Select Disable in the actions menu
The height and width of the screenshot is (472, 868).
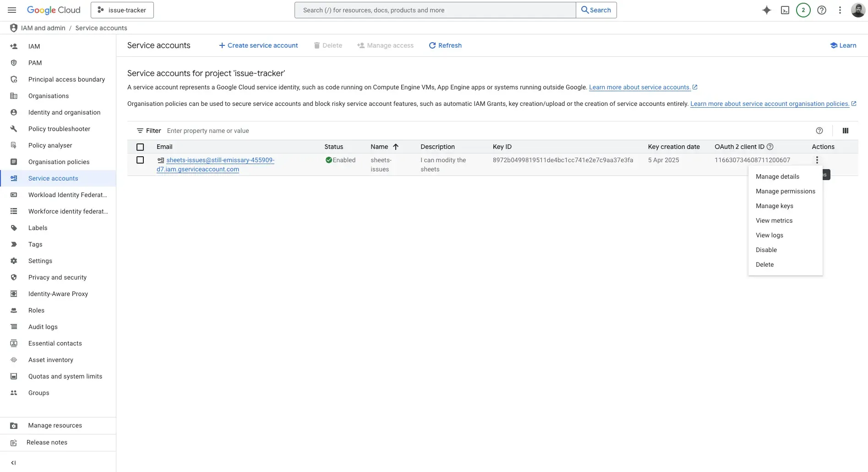coord(766,250)
